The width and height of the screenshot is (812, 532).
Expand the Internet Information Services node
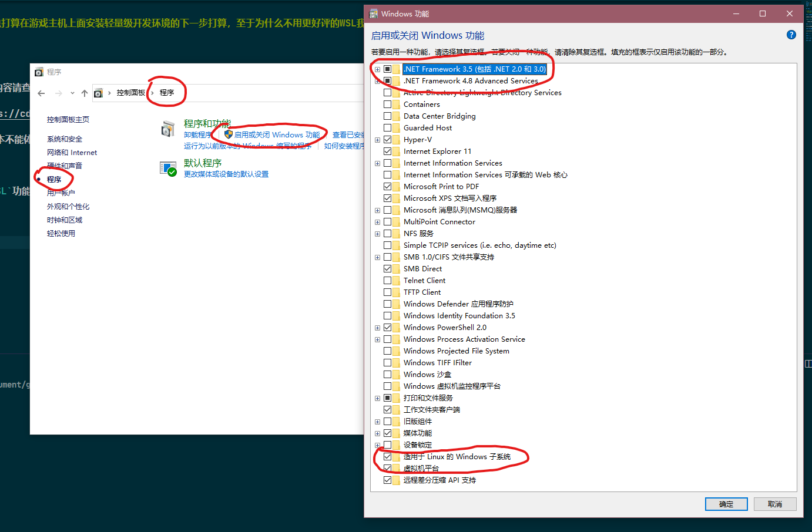pos(377,163)
